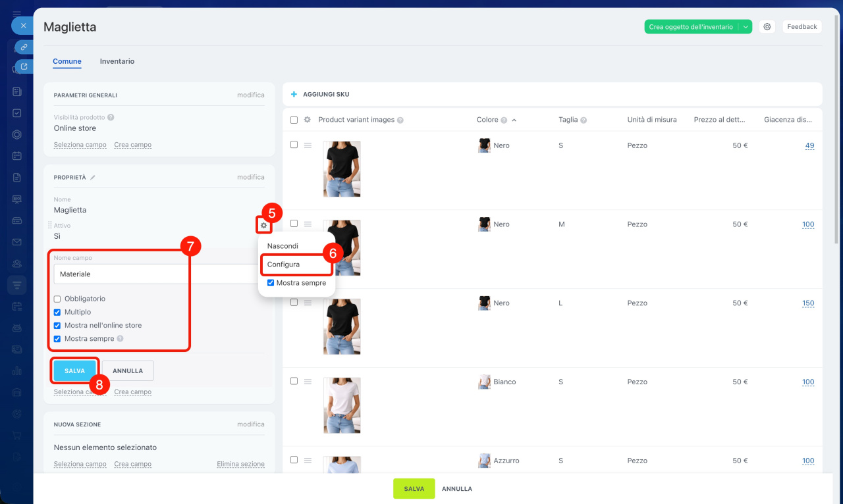843x504 pixels.
Task: Toggle Mostra nell'online store checkbox
Action: coord(57,325)
